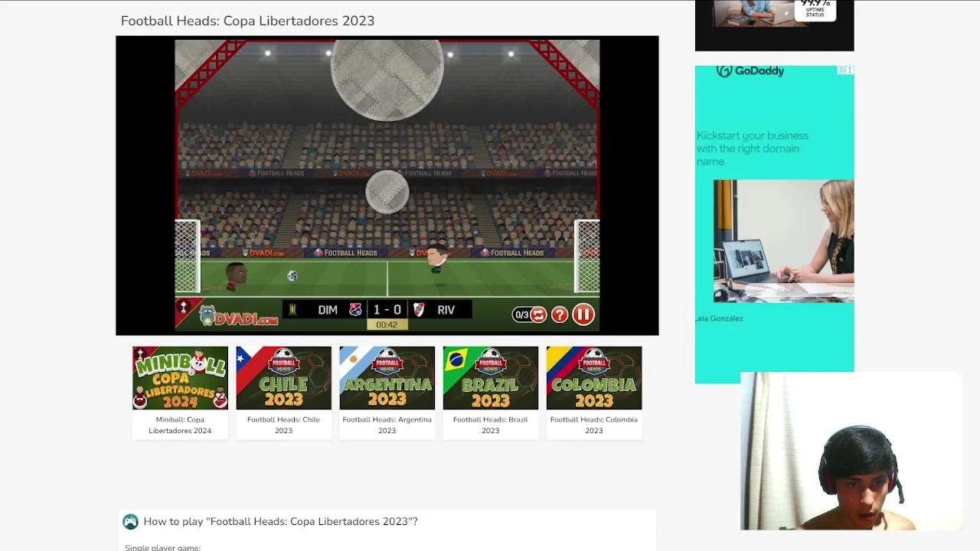Click the left player in the red kit
The image size is (980, 551).
point(236,275)
